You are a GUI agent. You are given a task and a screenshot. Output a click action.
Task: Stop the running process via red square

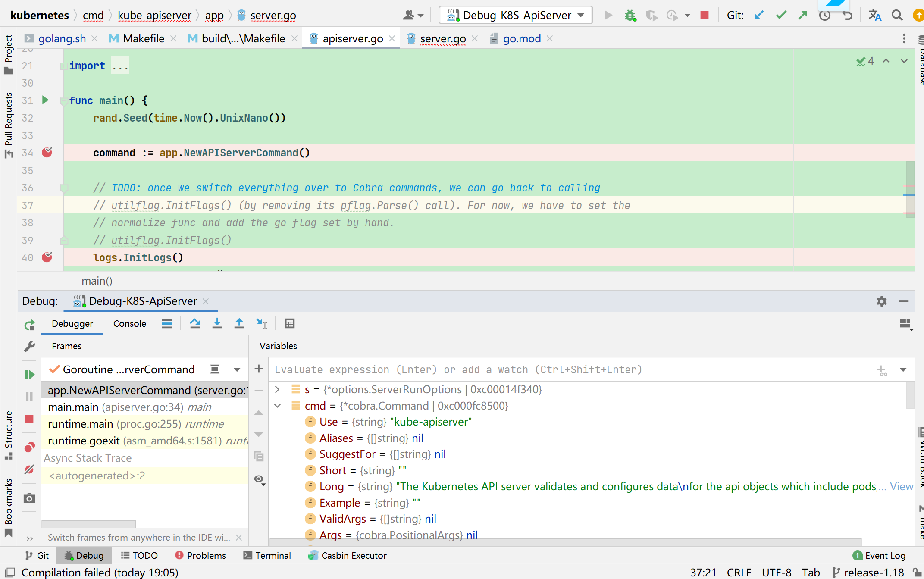tap(705, 16)
